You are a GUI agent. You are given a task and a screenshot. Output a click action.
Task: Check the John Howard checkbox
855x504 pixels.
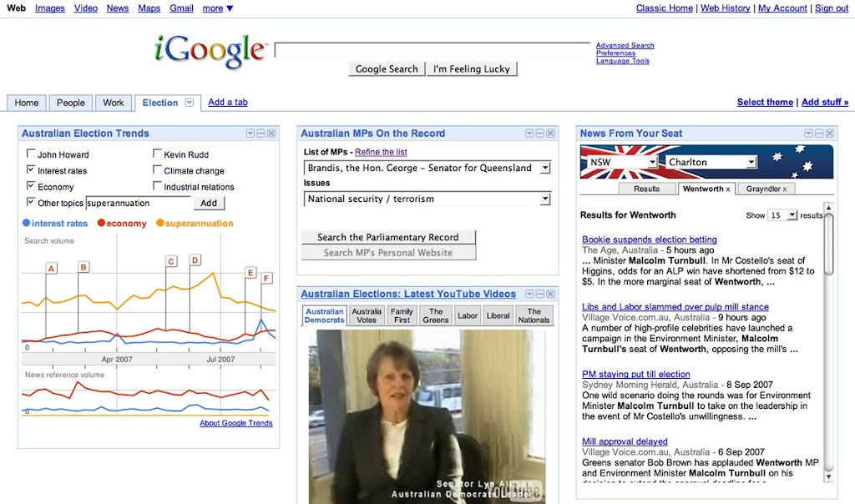(31, 154)
